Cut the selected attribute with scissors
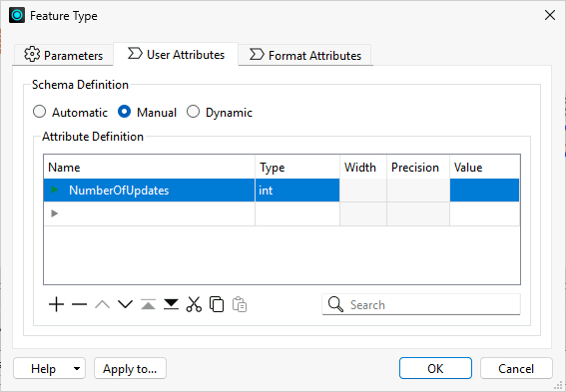The width and height of the screenshot is (566, 392). click(x=194, y=305)
